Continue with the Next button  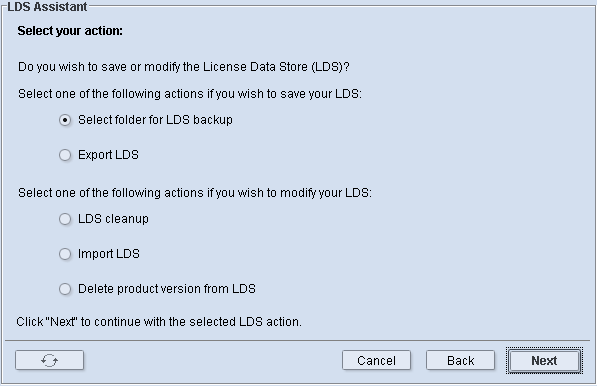pyautogui.click(x=544, y=360)
